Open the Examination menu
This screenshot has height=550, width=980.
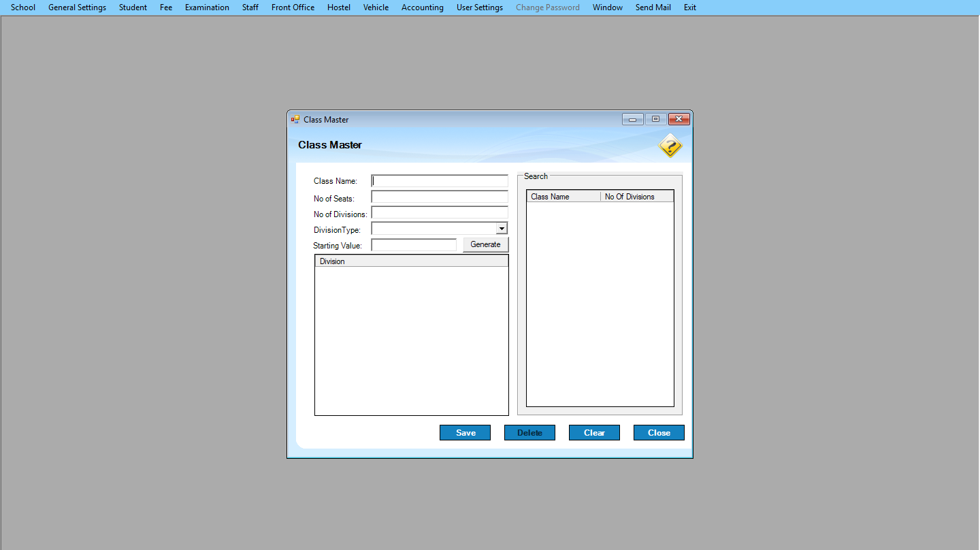(207, 7)
